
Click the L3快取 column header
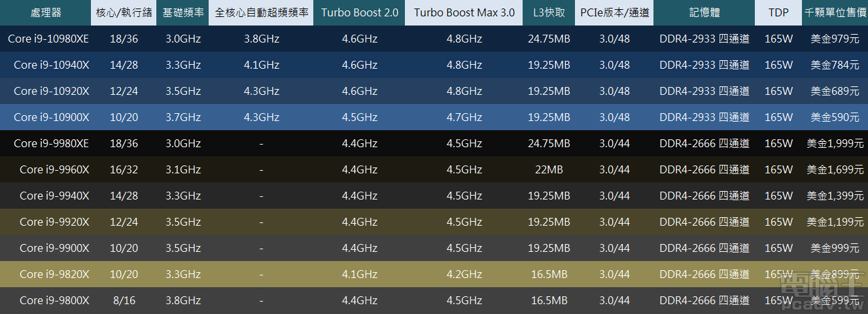point(549,12)
